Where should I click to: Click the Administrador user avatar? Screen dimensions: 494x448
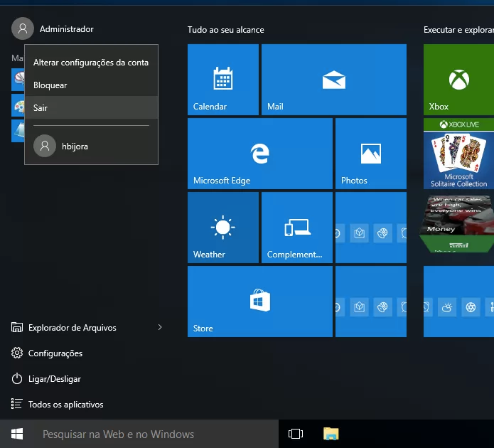[x=23, y=28]
